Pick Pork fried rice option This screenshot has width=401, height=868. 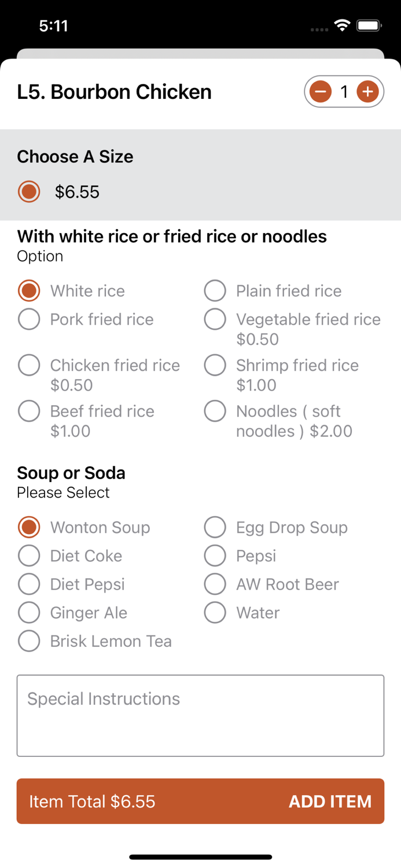pos(29,319)
